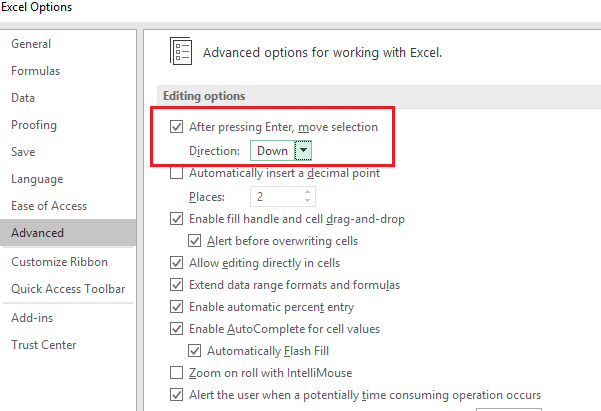Enable 'Zoom on roll with IntelliMouse'

click(x=177, y=373)
